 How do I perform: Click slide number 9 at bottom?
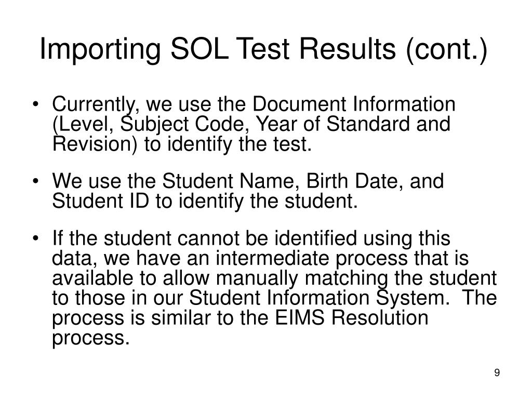[x=497, y=373]
